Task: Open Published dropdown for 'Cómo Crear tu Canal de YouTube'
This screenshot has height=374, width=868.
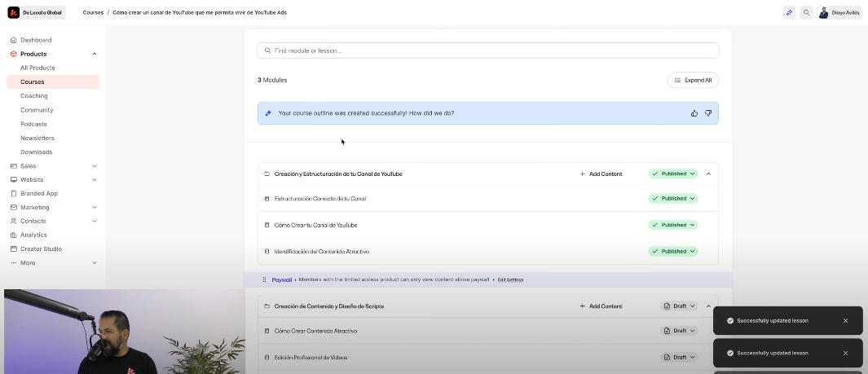Action: click(x=673, y=225)
